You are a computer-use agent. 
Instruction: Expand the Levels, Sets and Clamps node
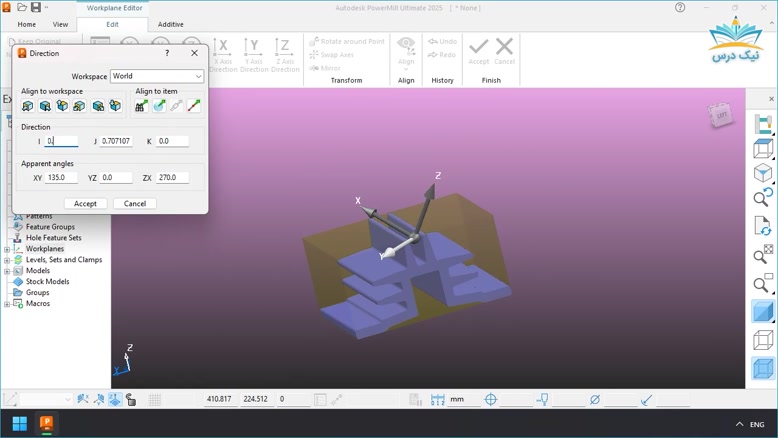(7, 260)
